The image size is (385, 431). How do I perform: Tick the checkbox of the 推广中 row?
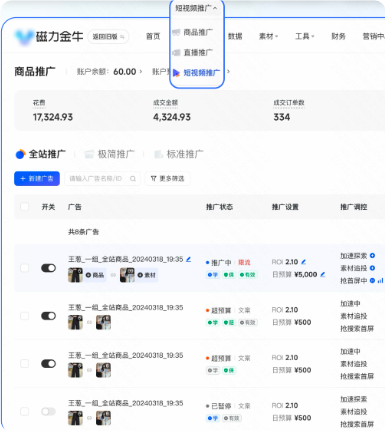point(24,268)
